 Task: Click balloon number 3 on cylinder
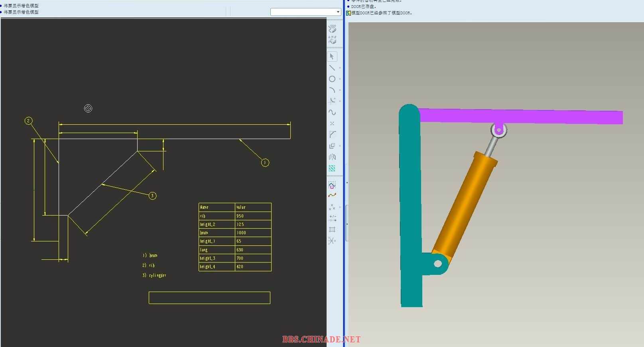(152, 196)
